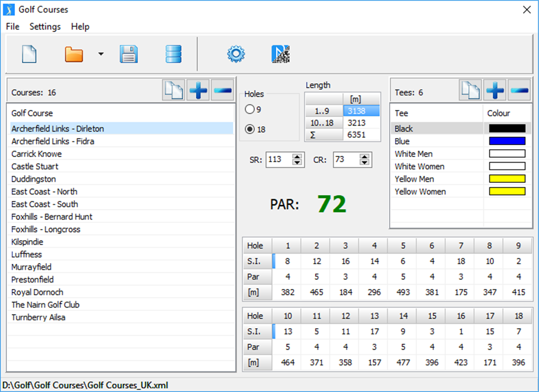The image size is (539, 392).
Task: Open the File menu
Action: (x=13, y=27)
